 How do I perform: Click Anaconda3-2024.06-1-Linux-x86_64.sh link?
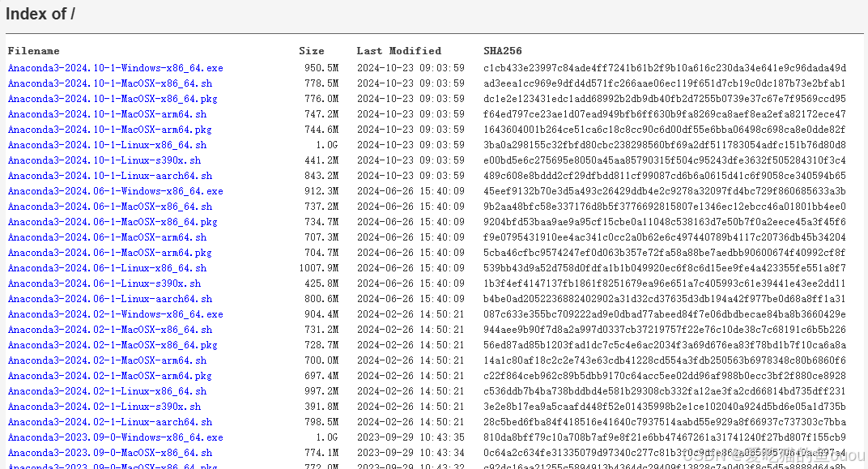click(x=107, y=268)
